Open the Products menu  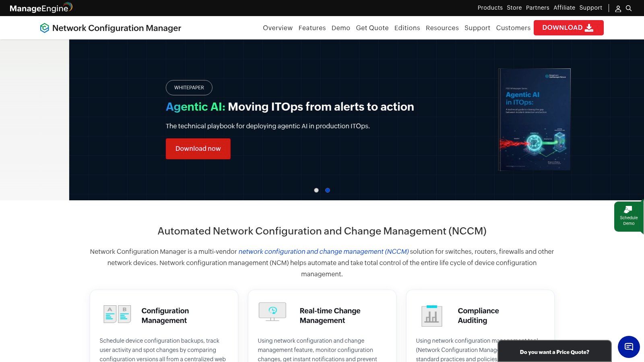490,8
